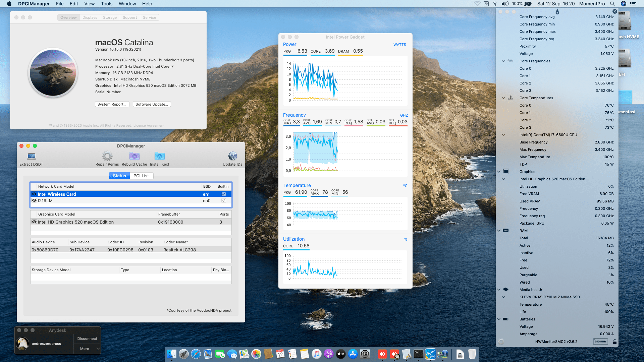Open Terminal from the Dock
This screenshot has width=644, height=362.
[419, 354]
